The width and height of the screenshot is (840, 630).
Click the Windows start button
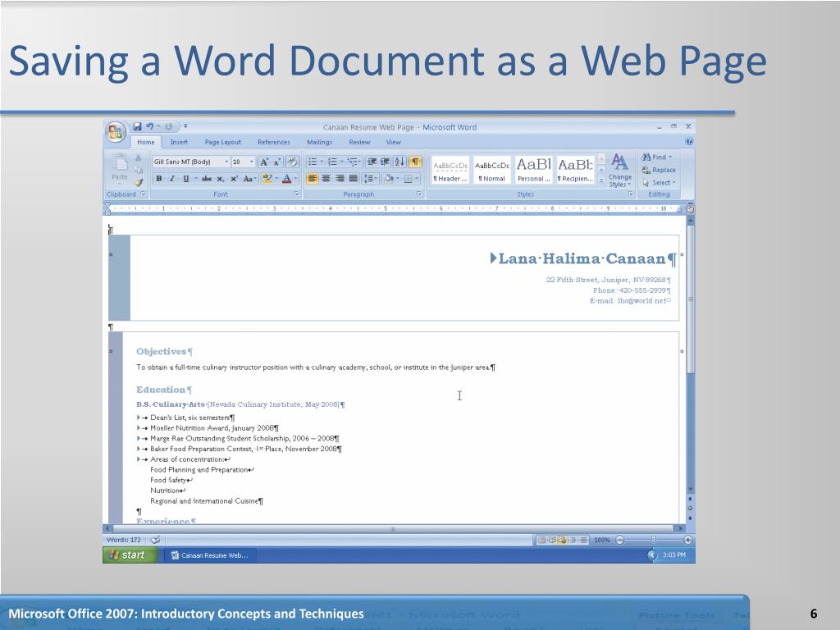(129, 555)
